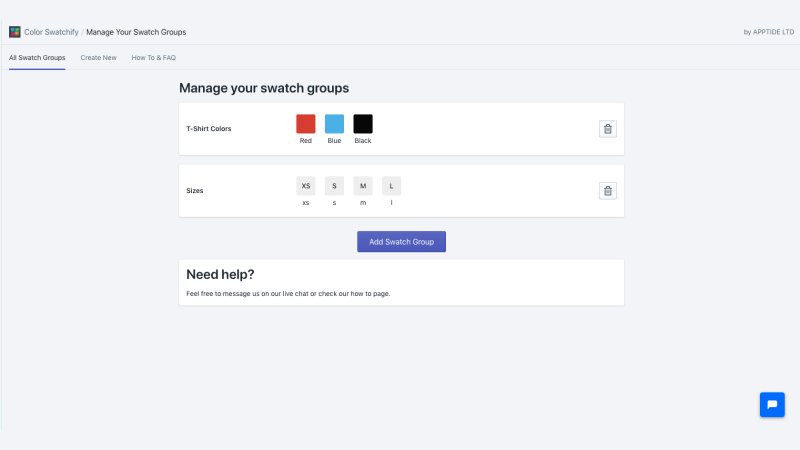Select the Blue color swatch
The width and height of the screenshot is (800, 450).
[x=334, y=124]
